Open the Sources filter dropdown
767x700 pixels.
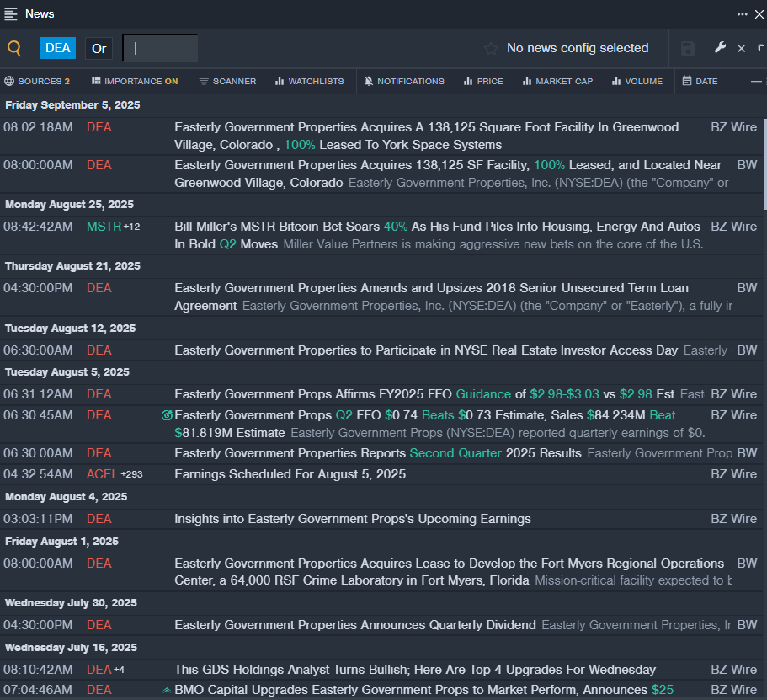[37, 82]
